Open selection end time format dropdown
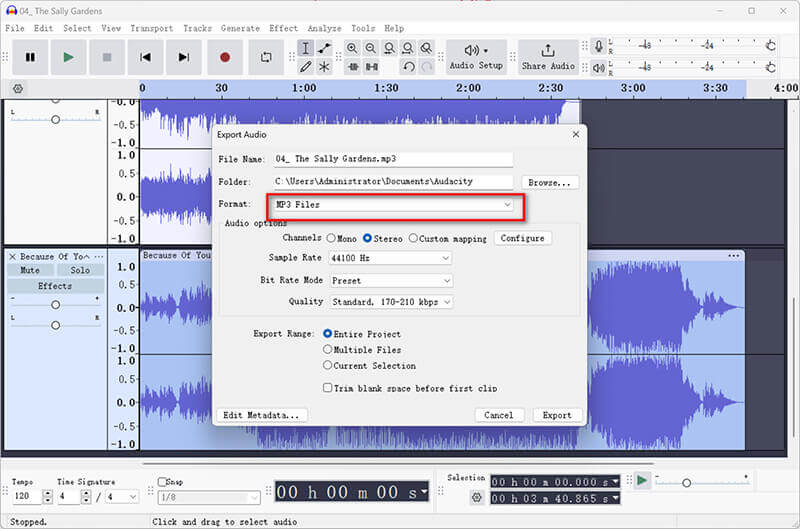The height and width of the screenshot is (529, 800). pyautogui.click(x=615, y=498)
